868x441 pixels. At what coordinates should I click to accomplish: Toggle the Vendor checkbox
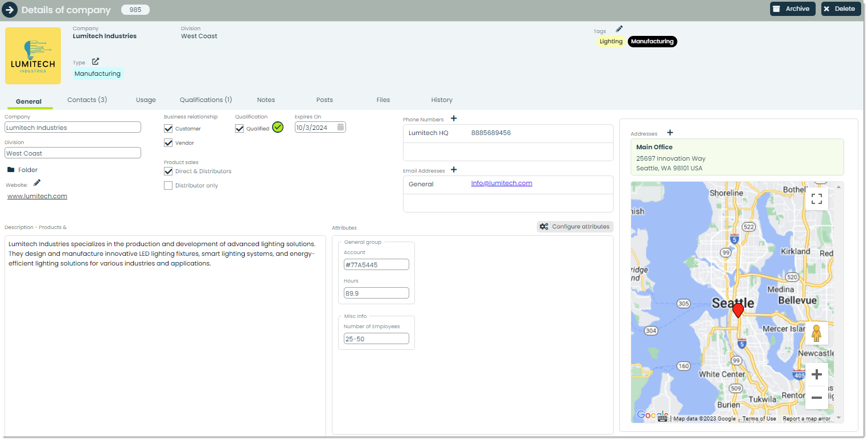pyautogui.click(x=168, y=143)
